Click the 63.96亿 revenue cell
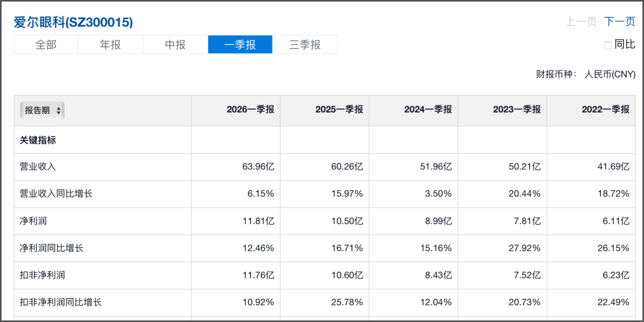The height and width of the screenshot is (322, 644). point(258,167)
